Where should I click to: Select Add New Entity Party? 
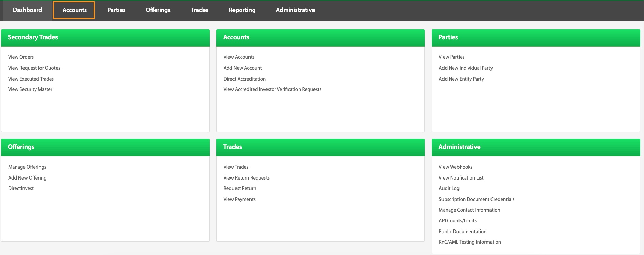(x=461, y=79)
